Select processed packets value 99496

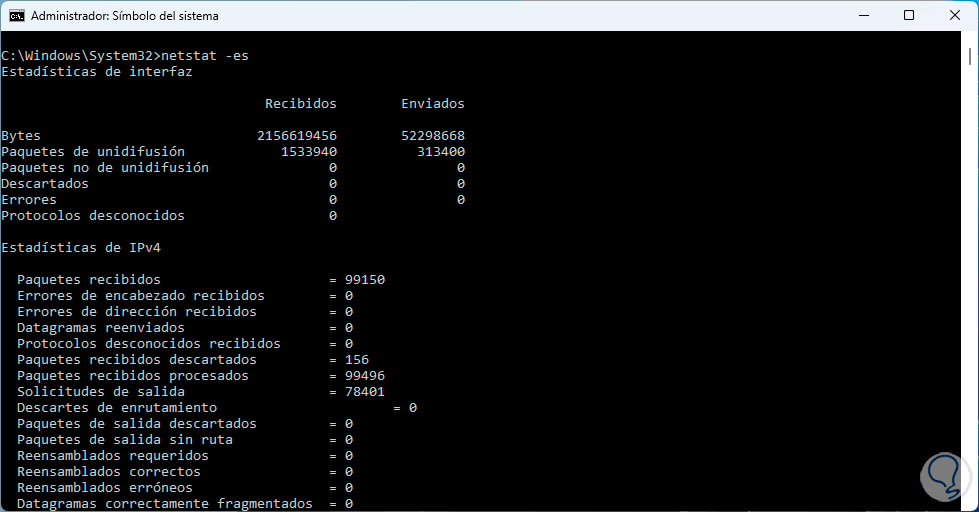365,376
